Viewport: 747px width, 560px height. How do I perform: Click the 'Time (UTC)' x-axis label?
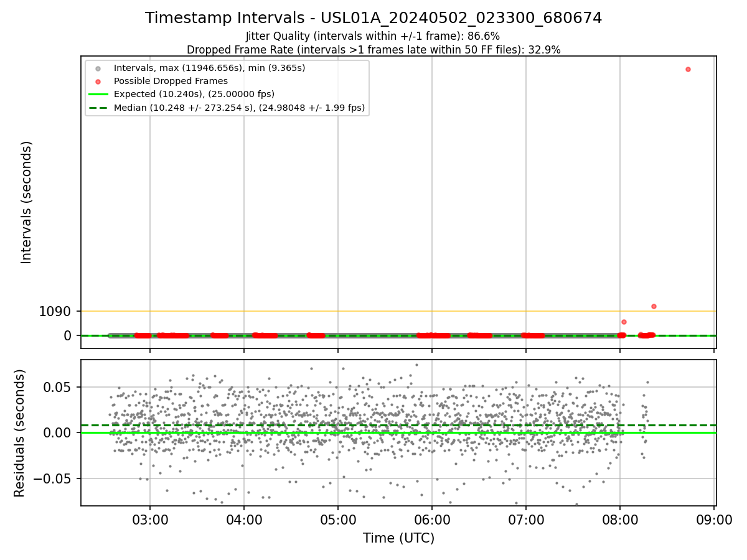click(x=398, y=538)
